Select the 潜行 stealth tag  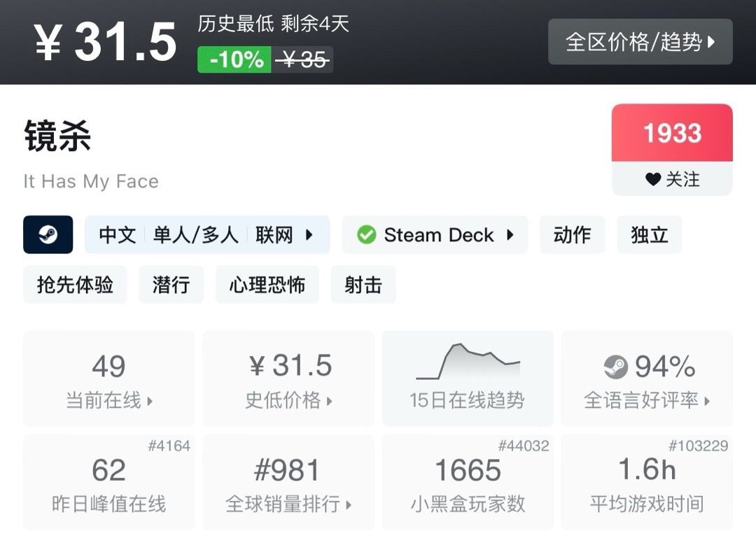(171, 285)
